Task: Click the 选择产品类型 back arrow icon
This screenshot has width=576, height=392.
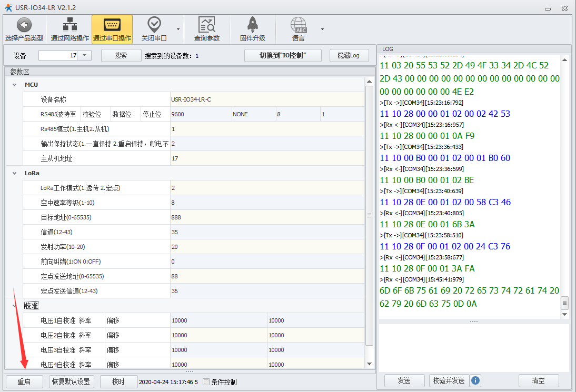Action: (x=24, y=25)
